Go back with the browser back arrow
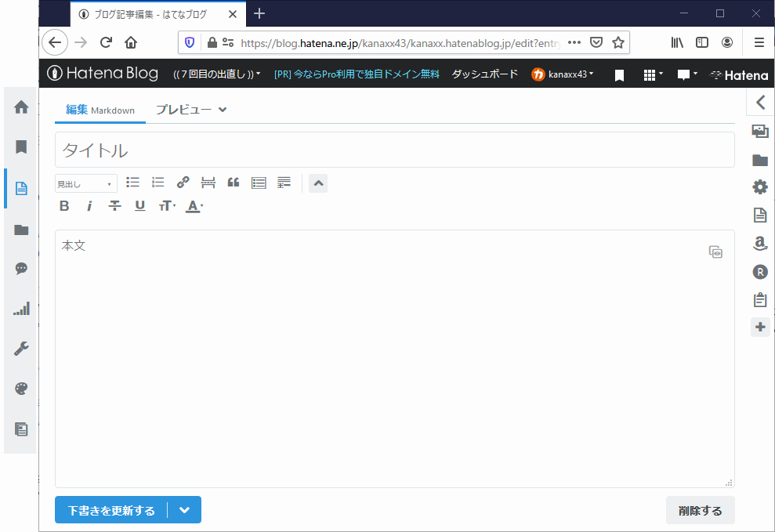The image size is (775, 532). click(x=55, y=42)
